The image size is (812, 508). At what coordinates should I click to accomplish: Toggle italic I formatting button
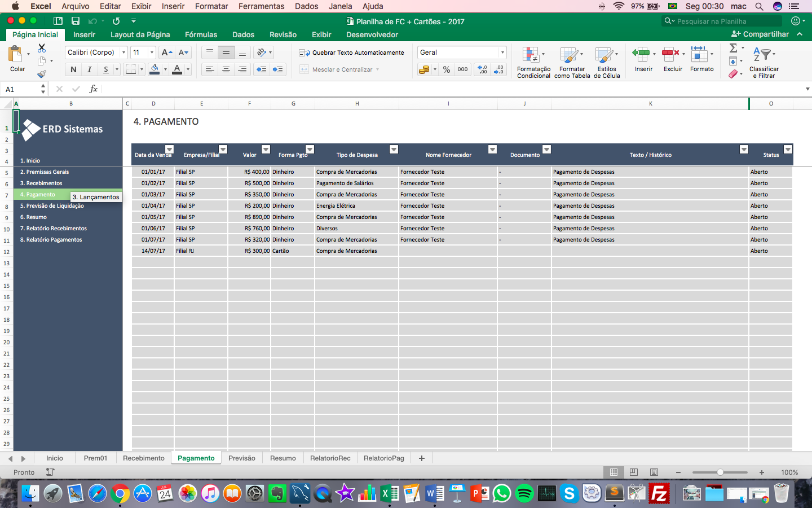click(89, 69)
